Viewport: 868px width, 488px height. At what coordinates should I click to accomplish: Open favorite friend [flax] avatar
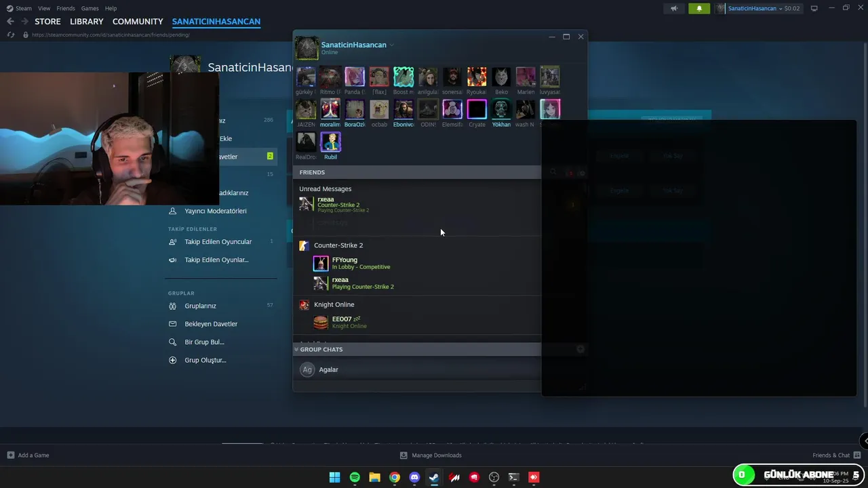point(379,77)
